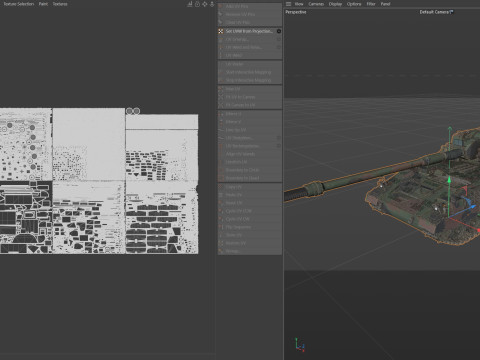480x360 pixels.
Task: Apply Mirror V to the UVs
Action: tap(250, 122)
